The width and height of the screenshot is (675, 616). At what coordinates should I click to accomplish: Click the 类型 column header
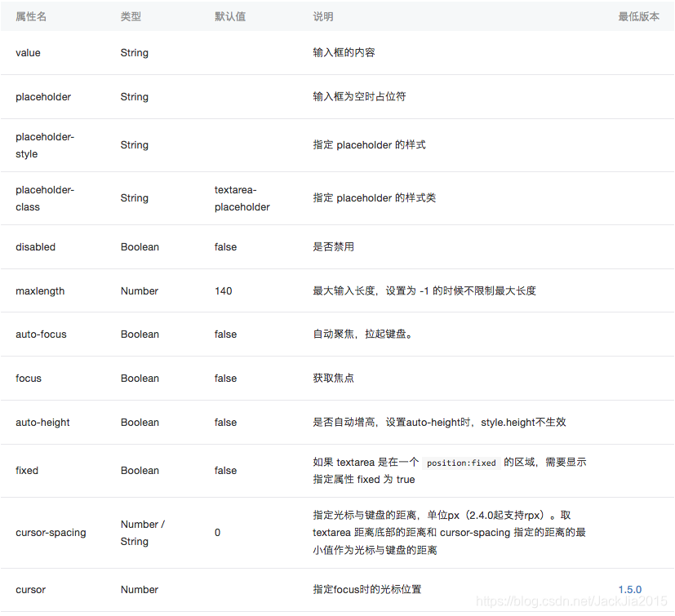click(131, 16)
